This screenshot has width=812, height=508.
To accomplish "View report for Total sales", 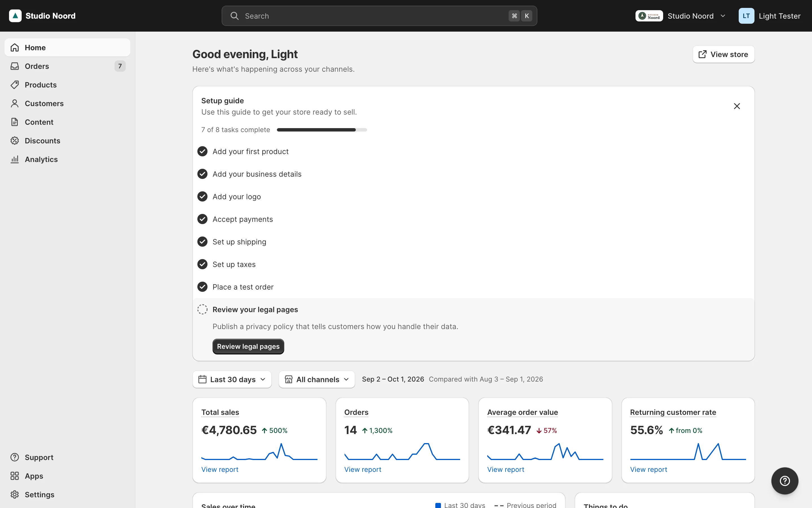I will pos(220,469).
